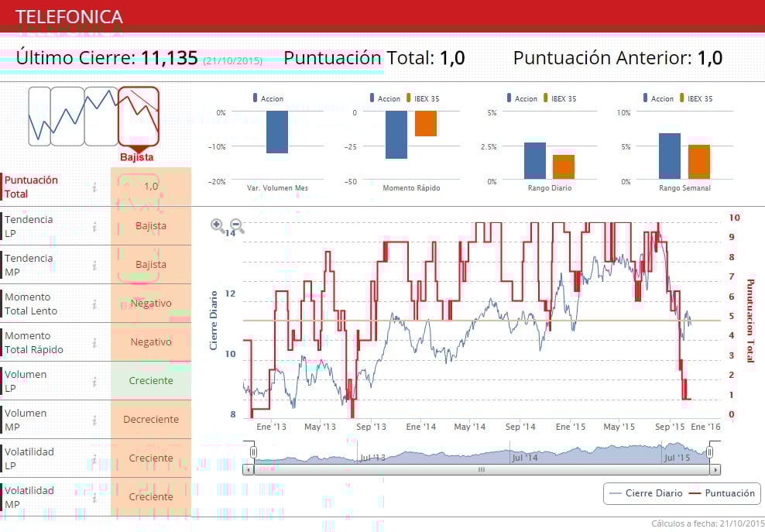
Task: Open info icon for Volumen MP row
Action: click(94, 420)
